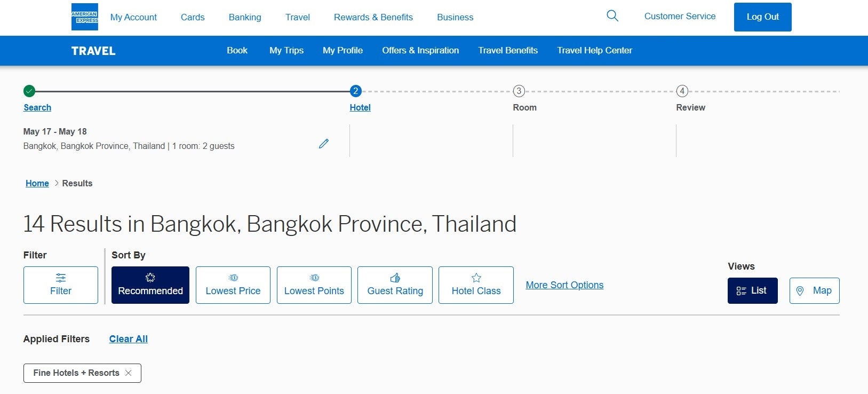Screen dimensions: 868x394
Task: Open the Rewards & Benefits menu
Action: 373,17
